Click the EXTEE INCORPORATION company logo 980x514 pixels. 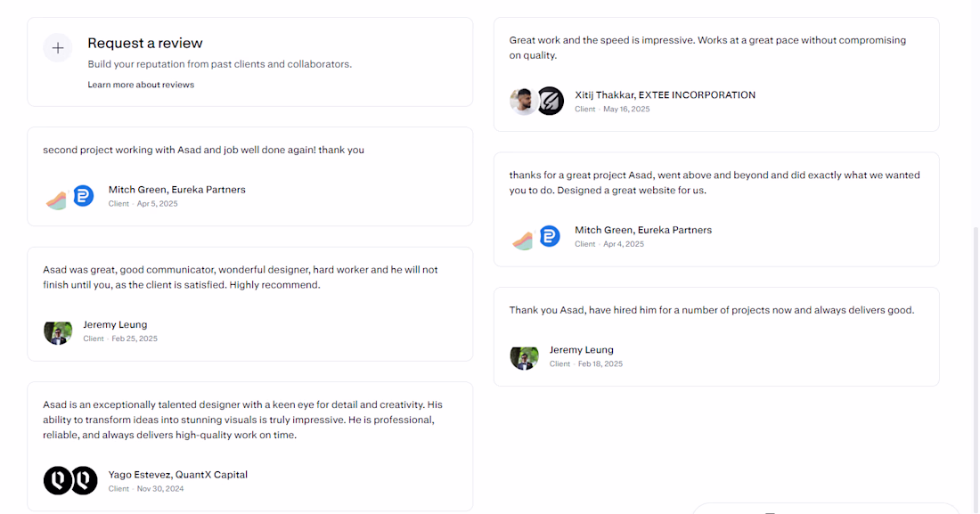[551, 102]
